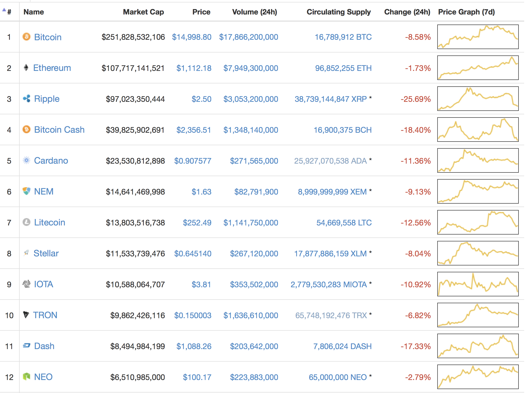Viewport: 532px width, 393px height.
Task: Click Ethereum price $1,112.18
Action: (x=194, y=68)
